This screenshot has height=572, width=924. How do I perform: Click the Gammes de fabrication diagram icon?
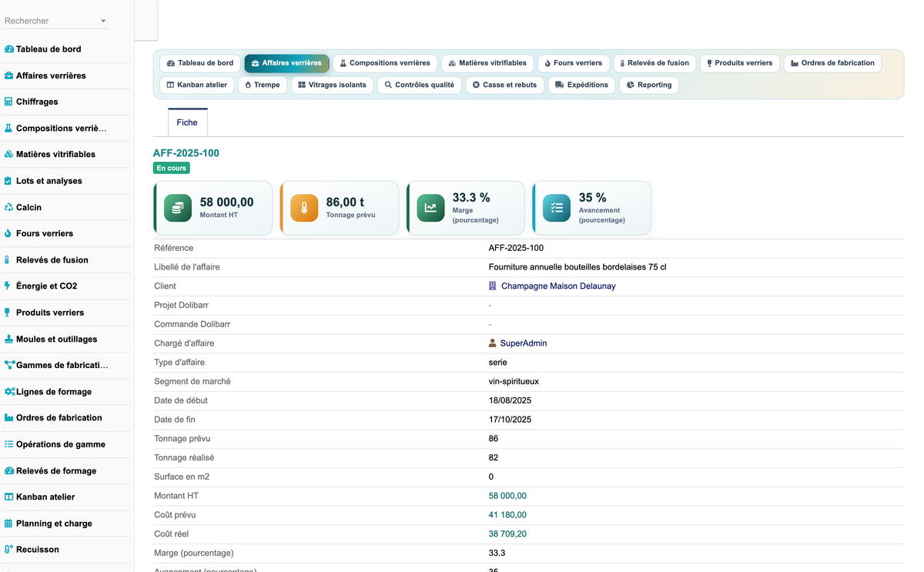pyautogui.click(x=10, y=365)
